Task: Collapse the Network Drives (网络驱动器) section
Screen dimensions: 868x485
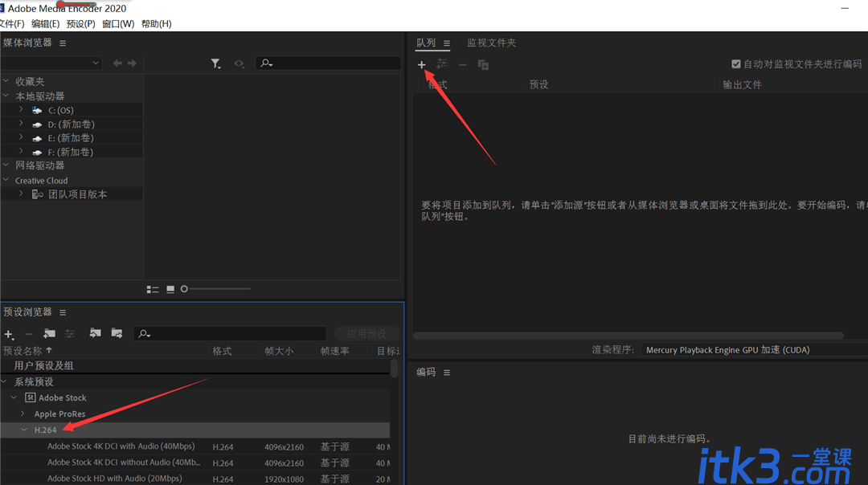Action: click(x=6, y=165)
